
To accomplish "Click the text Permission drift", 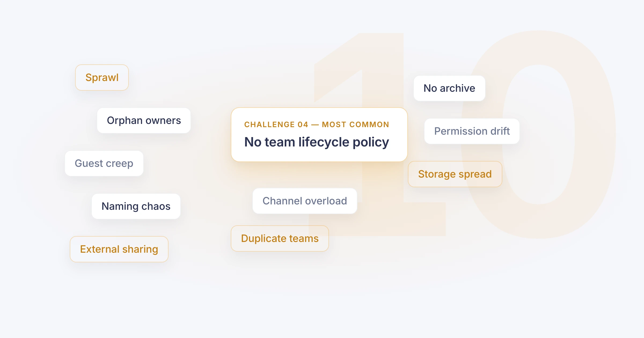I will pos(472,131).
